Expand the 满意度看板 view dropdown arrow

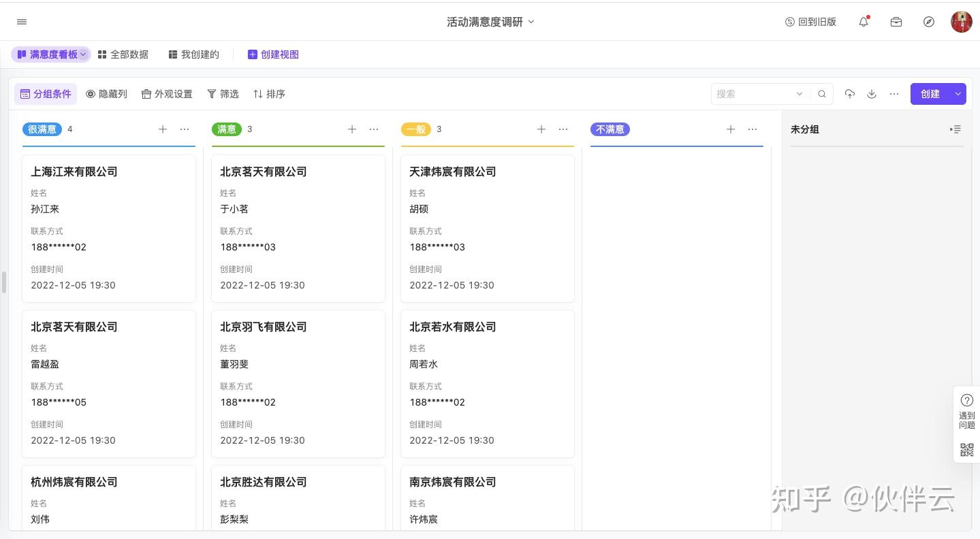coord(83,54)
